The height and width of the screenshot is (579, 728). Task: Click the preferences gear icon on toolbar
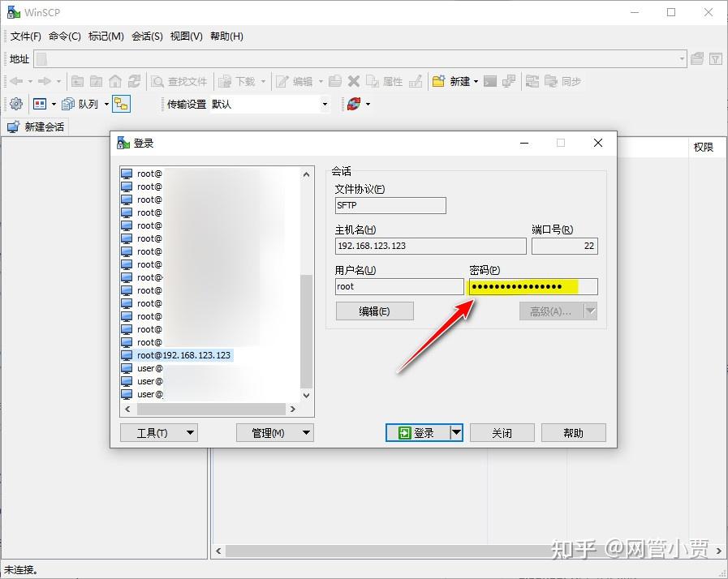coord(15,104)
